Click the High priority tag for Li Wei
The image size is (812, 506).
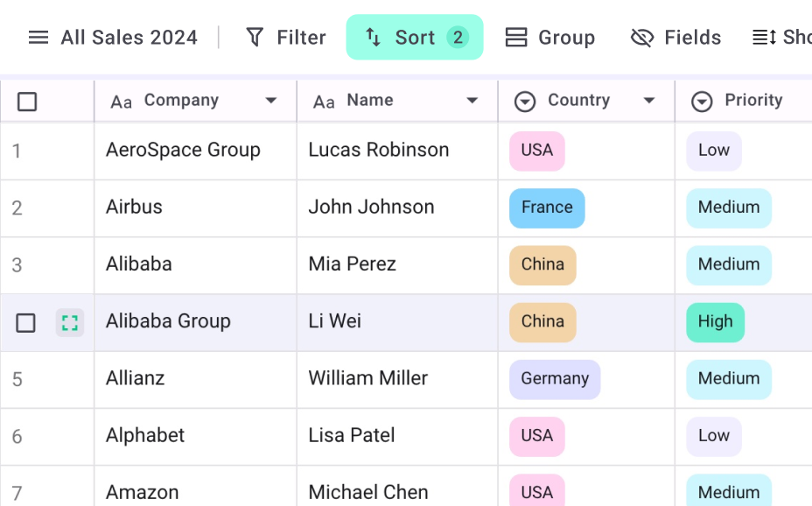pos(715,322)
